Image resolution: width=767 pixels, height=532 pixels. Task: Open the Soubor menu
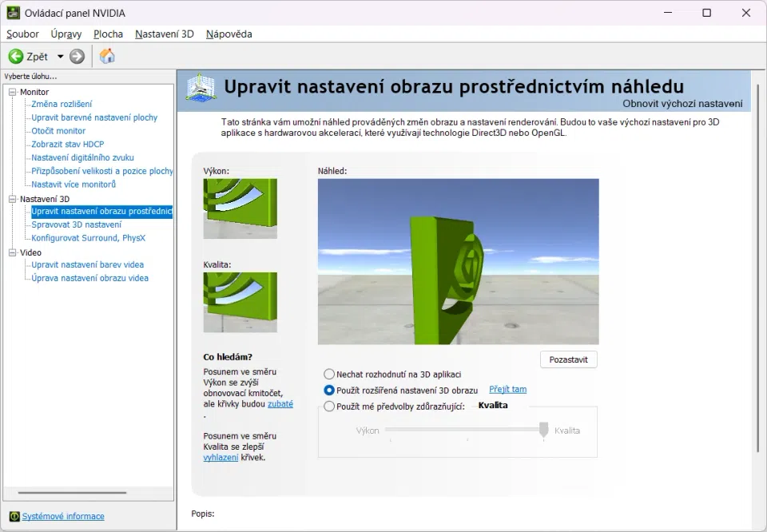[x=22, y=34]
